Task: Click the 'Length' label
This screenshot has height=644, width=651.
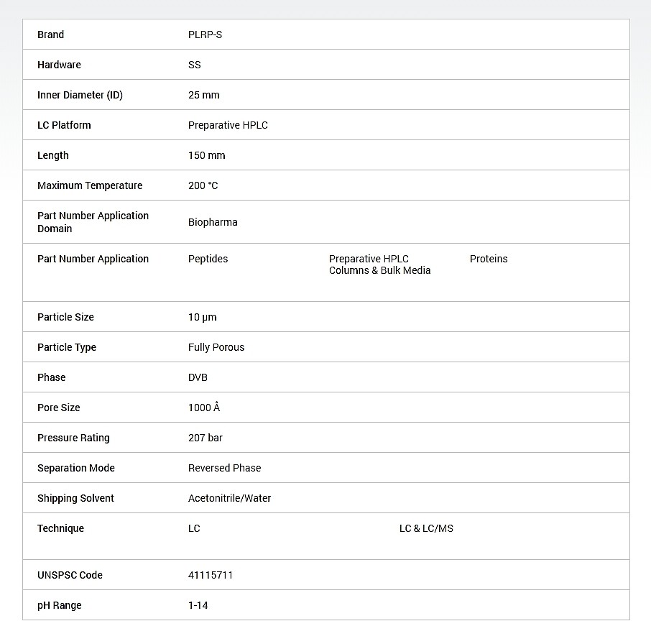Action: click(52, 155)
